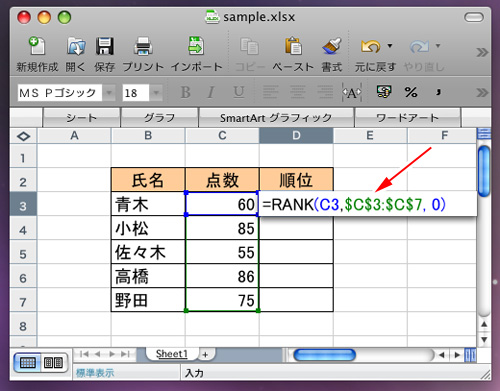Switch to normal view icon
The image size is (500, 391).
pyautogui.click(x=28, y=362)
